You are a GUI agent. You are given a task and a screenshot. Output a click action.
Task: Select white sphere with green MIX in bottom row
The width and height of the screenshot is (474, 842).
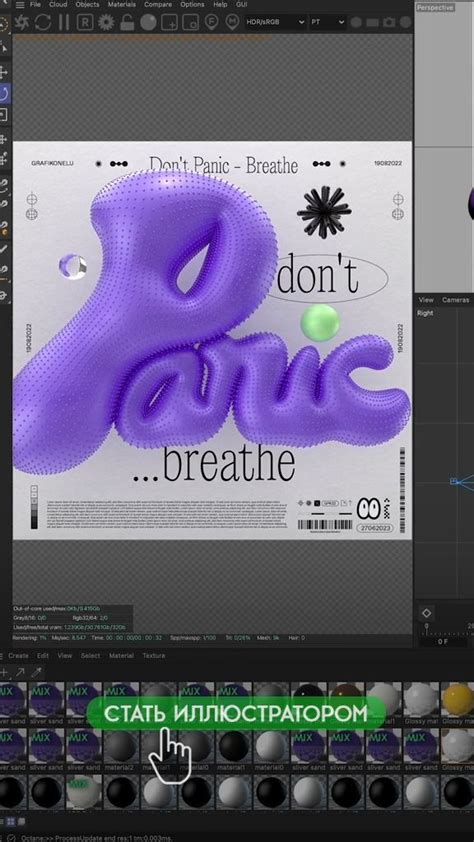point(83,792)
